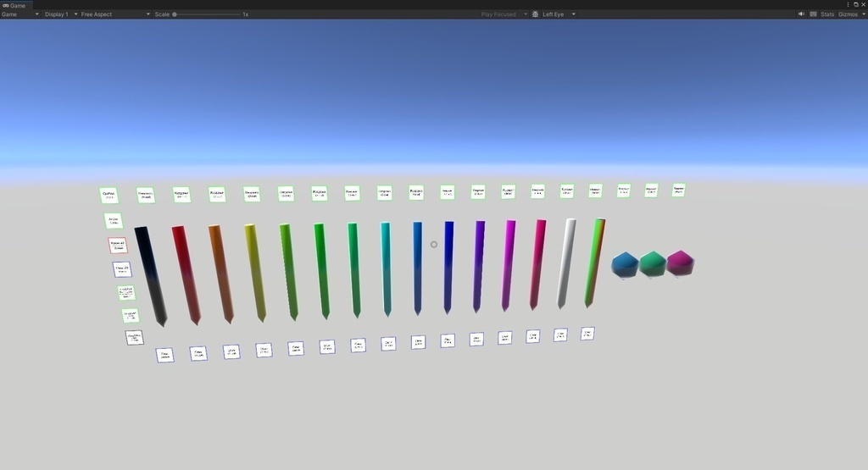Click the top-left corner green-bordered button
868x470 pixels.
pos(109,195)
